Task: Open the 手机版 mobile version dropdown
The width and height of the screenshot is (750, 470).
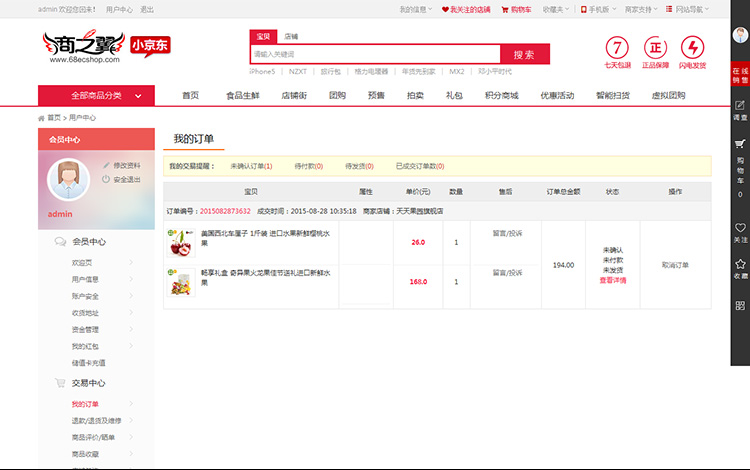Action: pos(599,9)
